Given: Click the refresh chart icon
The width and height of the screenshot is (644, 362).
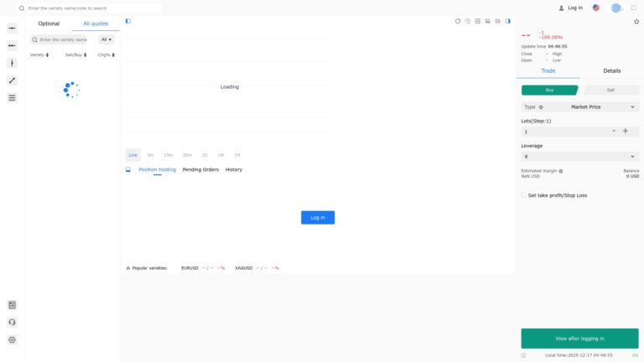Looking at the screenshot, I should 458,21.
